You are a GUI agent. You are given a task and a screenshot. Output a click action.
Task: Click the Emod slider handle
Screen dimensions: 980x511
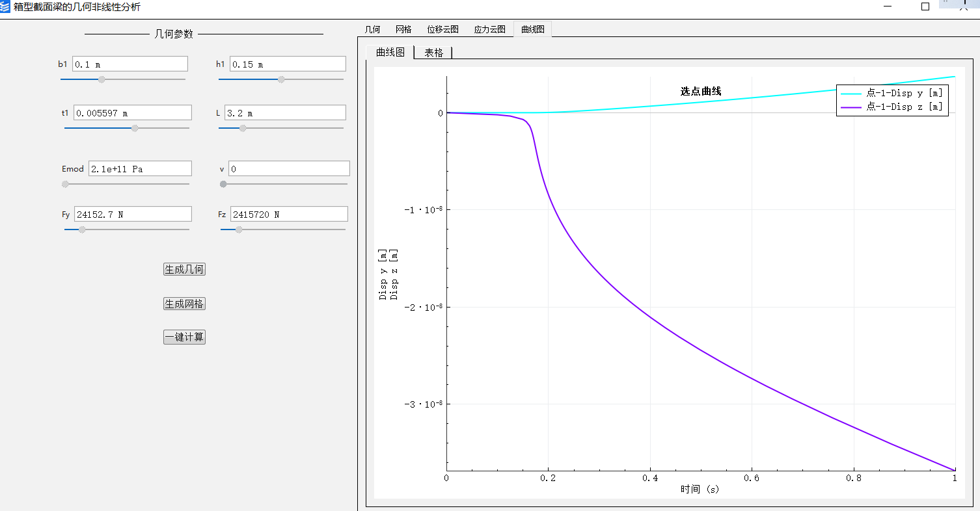click(65, 184)
